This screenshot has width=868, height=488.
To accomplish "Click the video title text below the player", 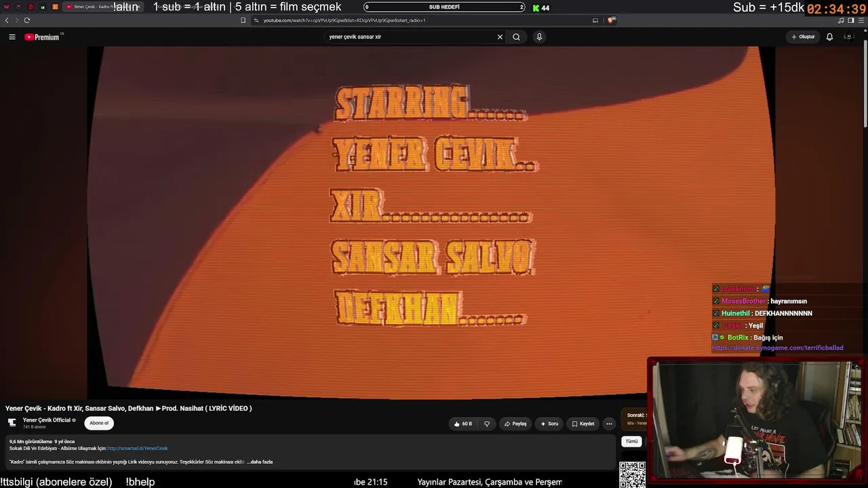I will (x=129, y=408).
